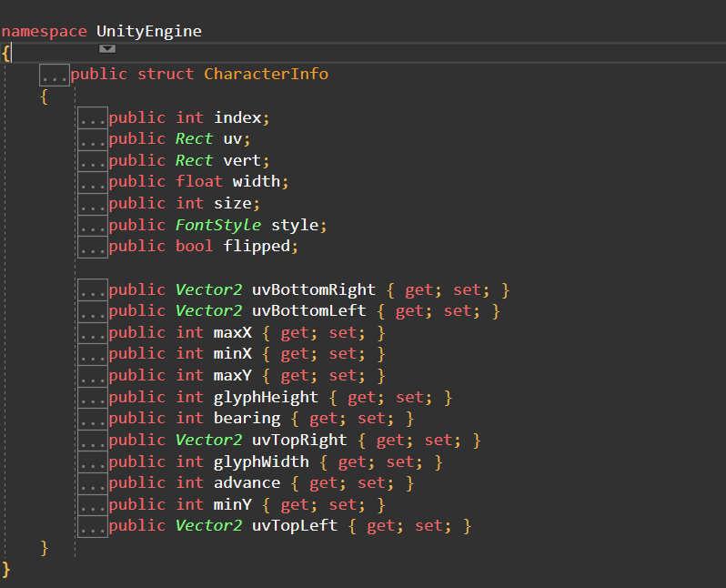Image resolution: width=726 pixels, height=588 pixels.
Task: Expand collapsed region before 'int index'
Action: 93,117
